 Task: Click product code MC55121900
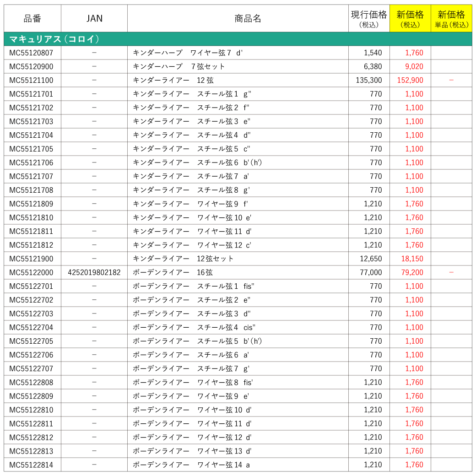[31, 259]
